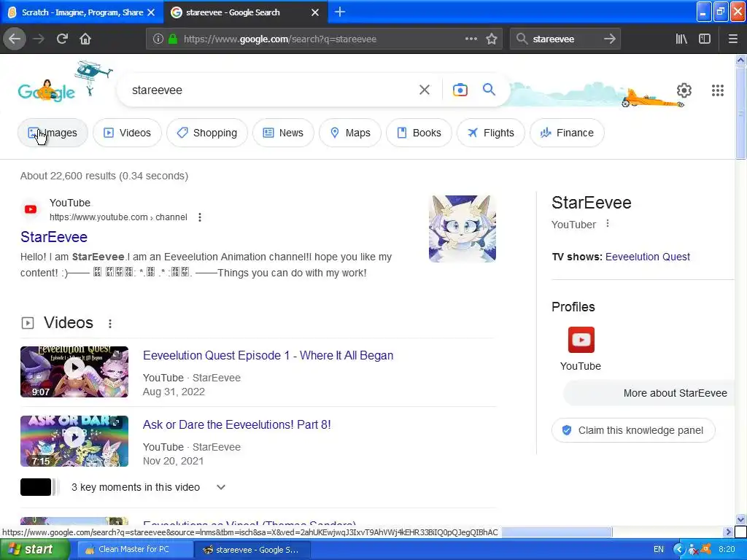Play the Eeveelution Quest 9:07 thumbnail
747x560 pixels.
74,372
